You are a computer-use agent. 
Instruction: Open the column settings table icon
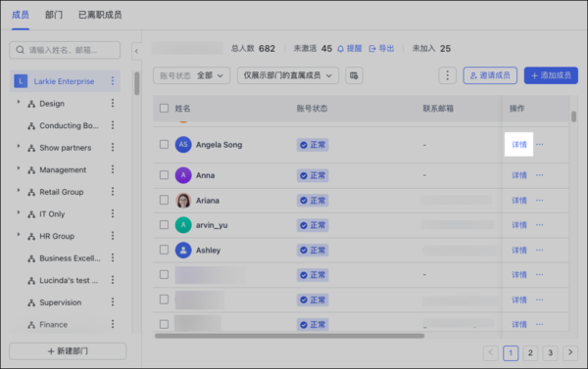point(354,75)
